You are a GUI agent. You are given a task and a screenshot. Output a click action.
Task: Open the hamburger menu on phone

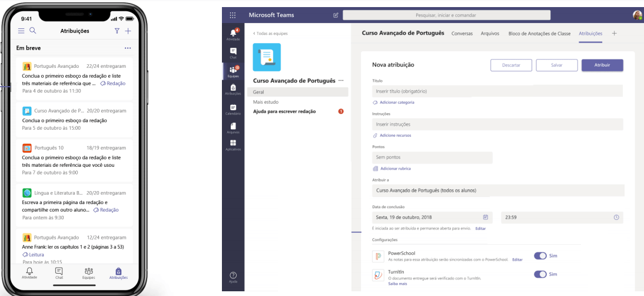[x=21, y=31]
